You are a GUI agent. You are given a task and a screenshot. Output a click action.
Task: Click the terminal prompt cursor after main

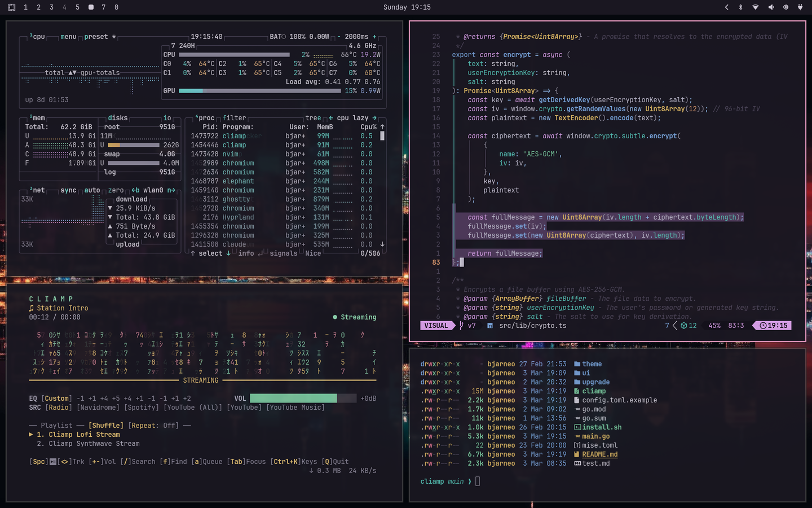pos(478,481)
